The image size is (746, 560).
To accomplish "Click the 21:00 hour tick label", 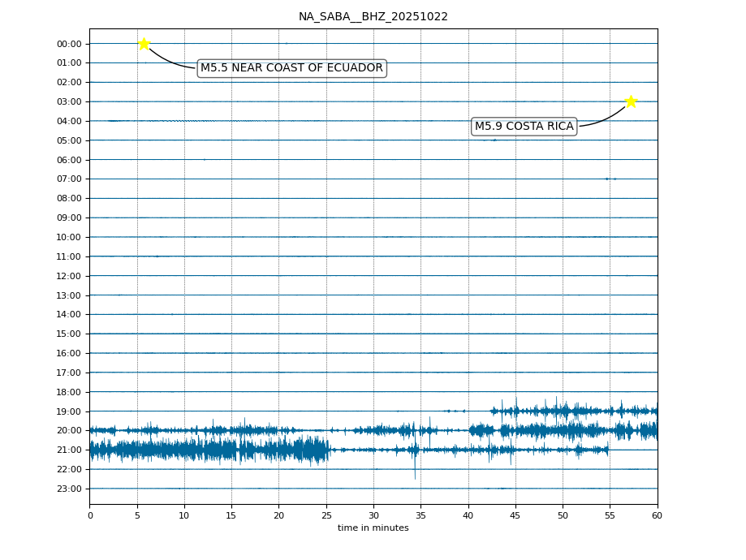I will (x=69, y=450).
